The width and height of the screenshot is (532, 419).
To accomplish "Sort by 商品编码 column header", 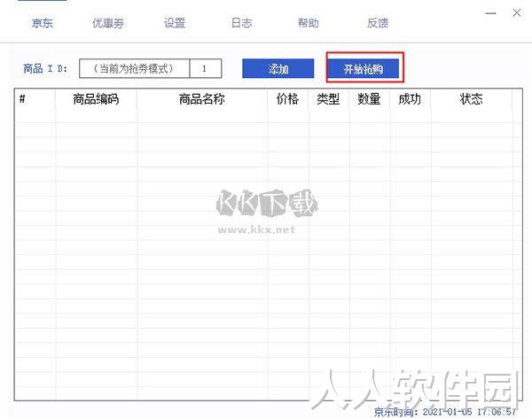I will 96,99.
